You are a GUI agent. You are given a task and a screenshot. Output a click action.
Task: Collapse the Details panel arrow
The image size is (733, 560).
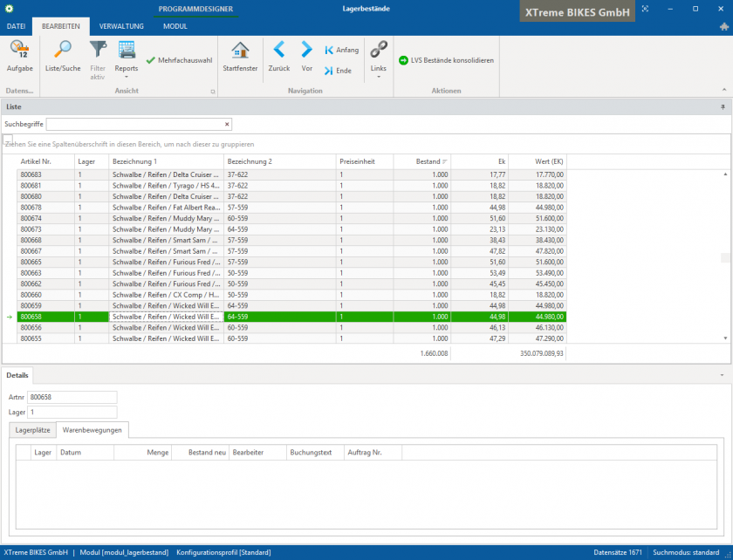(722, 374)
